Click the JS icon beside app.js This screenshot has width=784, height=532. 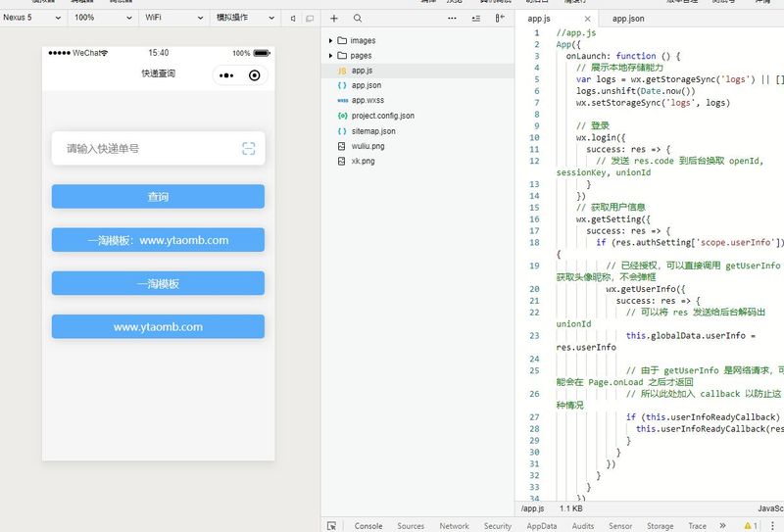tap(342, 71)
